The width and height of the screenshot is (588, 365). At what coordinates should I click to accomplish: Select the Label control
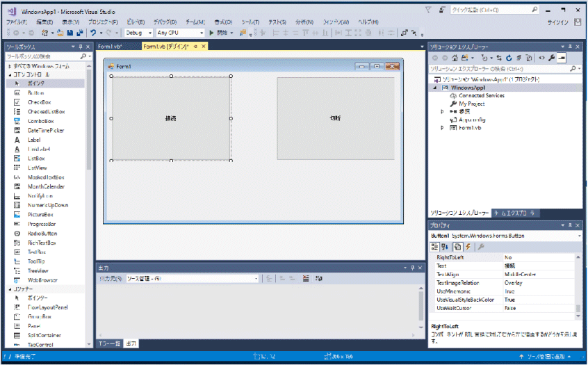point(34,140)
